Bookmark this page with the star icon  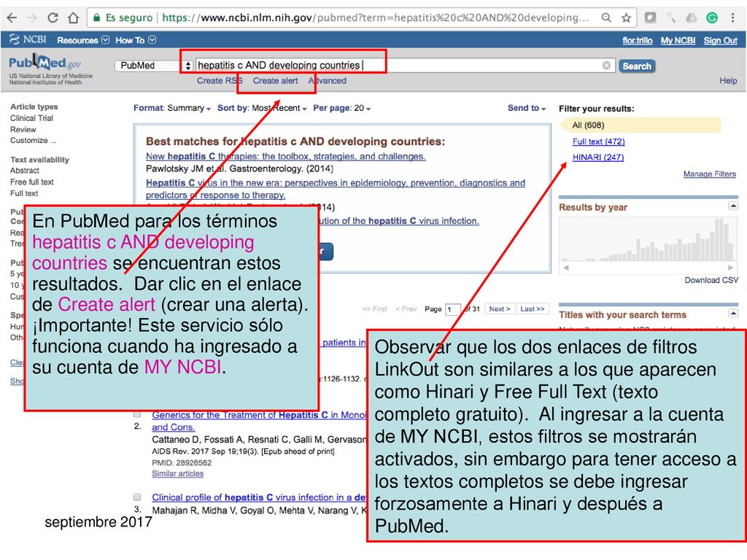(x=626, y=17)
